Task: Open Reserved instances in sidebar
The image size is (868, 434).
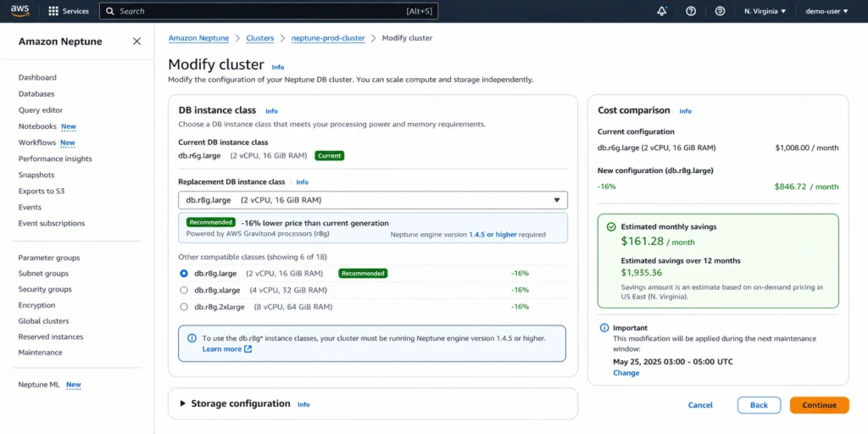Action: click(51, 337)
